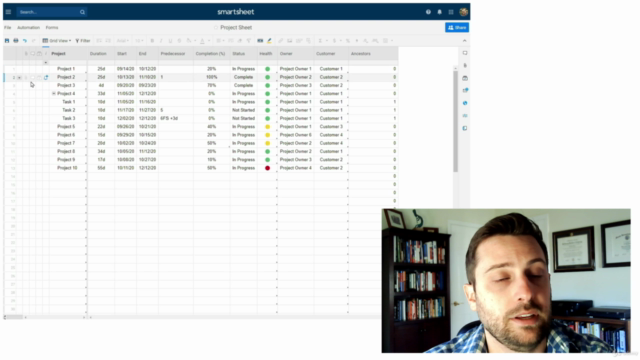Screen dimensions: 640x360
Task: Open the Arial font dropdown
Action: 123,40
